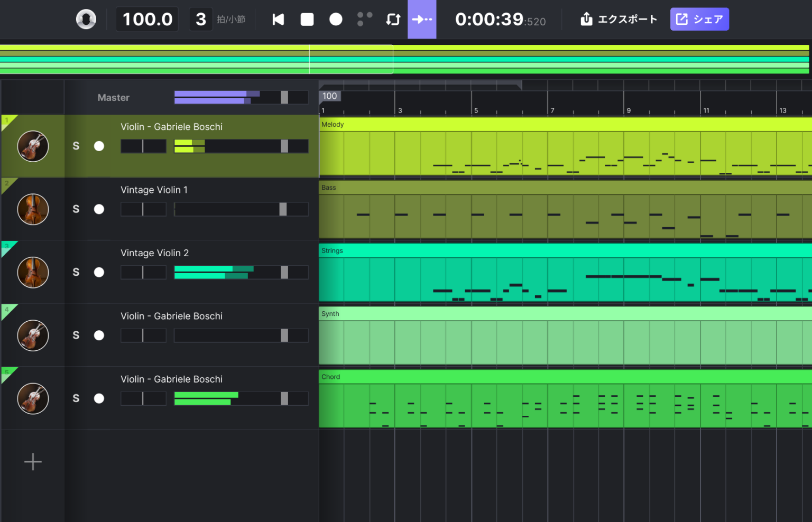Enable the metronome icon

(364, 19)
